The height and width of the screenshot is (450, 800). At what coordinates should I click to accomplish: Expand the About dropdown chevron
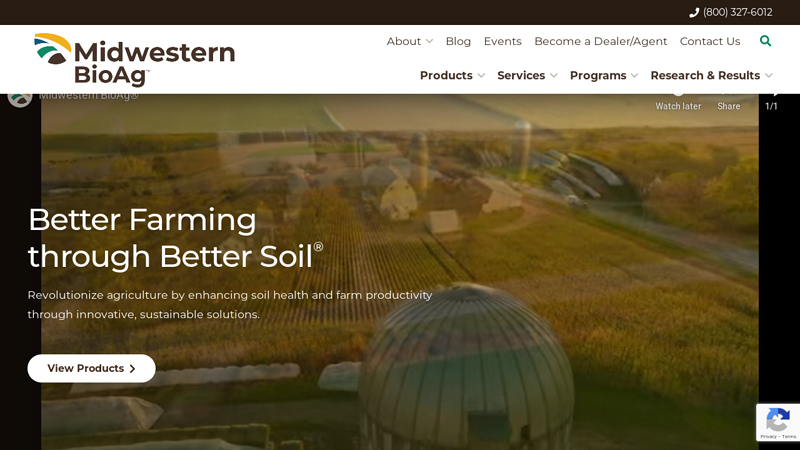[430, 41]
